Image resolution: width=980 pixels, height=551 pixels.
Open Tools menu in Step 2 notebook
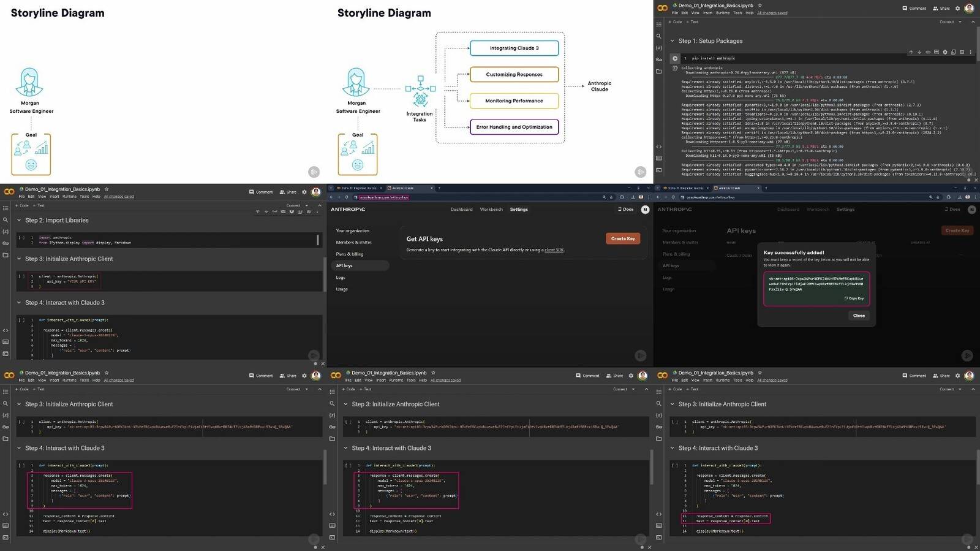[x=85, y=197]
